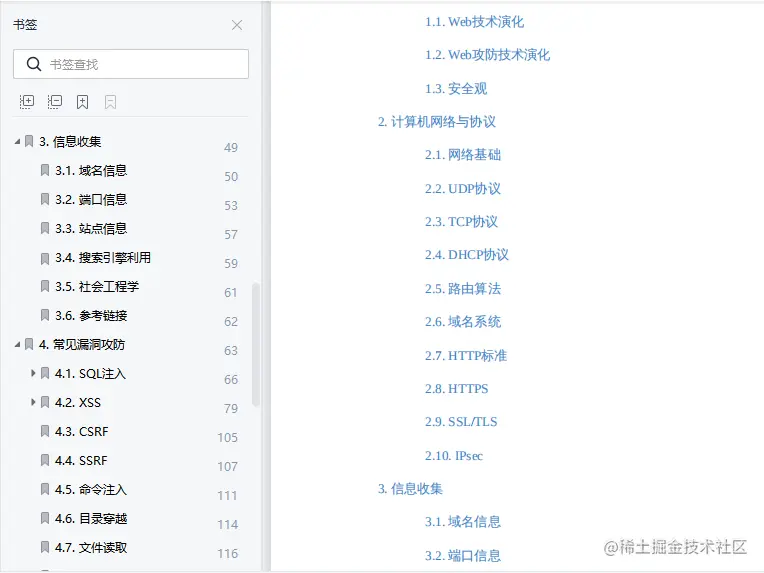Collapse all bookmarks with minus icon
764x573 pixels.
point(55,102)
